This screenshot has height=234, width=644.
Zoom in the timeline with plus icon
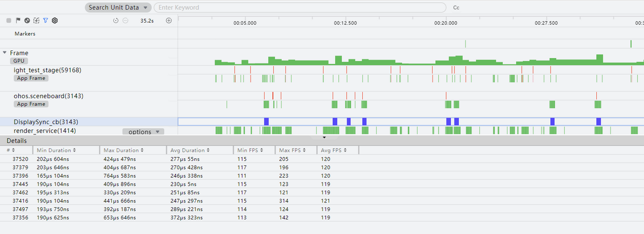click(x=169, y=21)
